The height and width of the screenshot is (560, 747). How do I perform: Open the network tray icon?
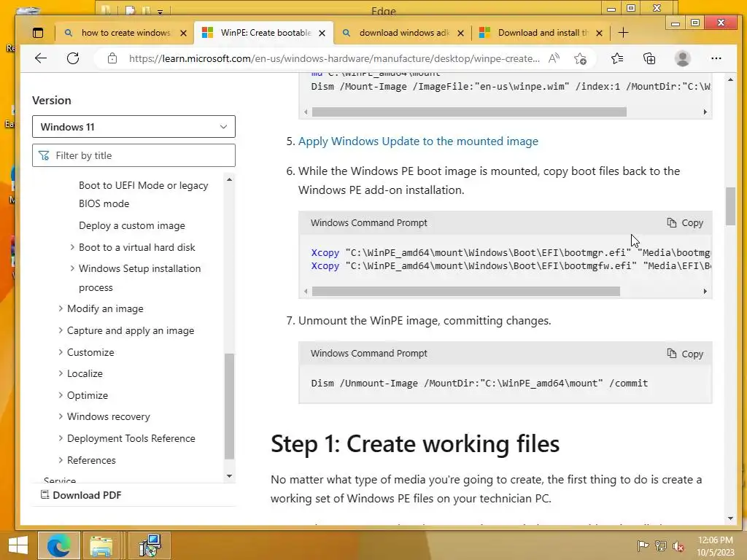pyautogui.click(x=660, y=545)
